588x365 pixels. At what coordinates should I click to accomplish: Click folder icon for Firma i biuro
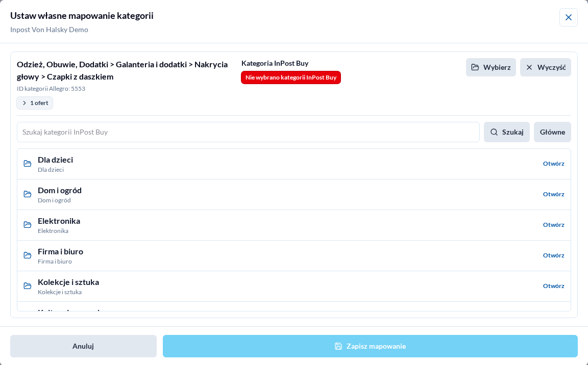[28, 255]
